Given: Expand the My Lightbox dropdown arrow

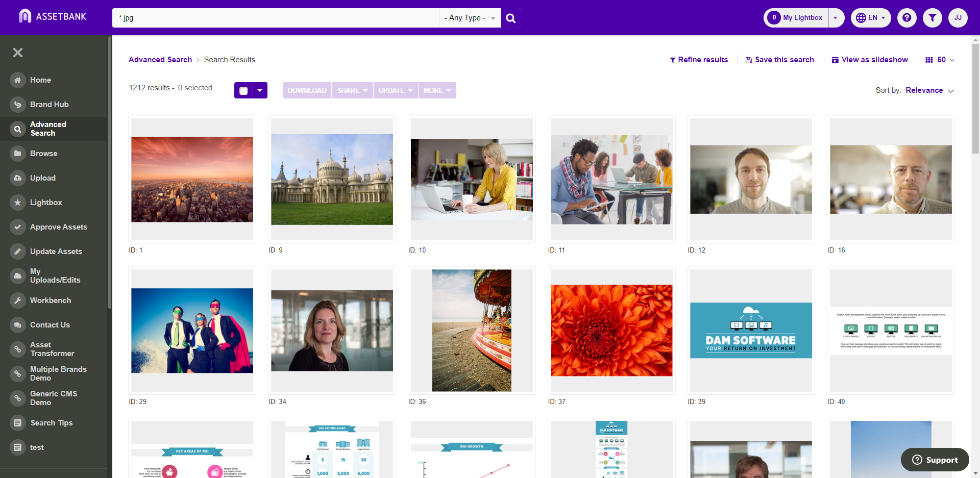Looking at the screenshot, I should click(x=836, y=18).
